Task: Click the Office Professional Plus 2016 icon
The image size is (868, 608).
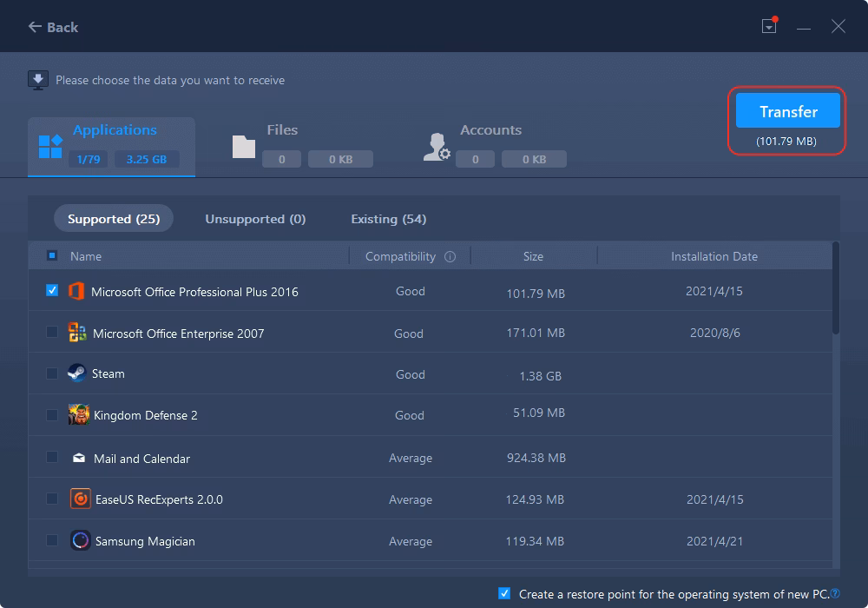Action: click(x=76, y=291)
